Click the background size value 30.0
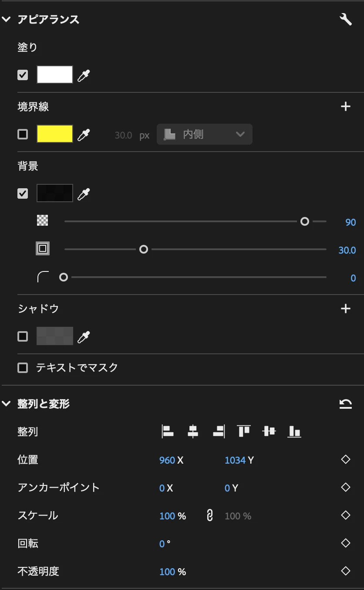Screen dimensions: 364x590 (x=347, y=250)
